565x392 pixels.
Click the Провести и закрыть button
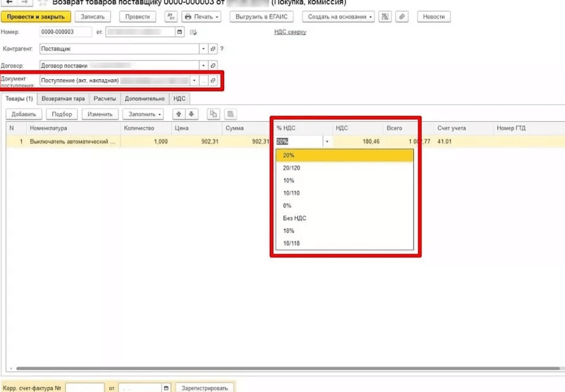[36, 17]
